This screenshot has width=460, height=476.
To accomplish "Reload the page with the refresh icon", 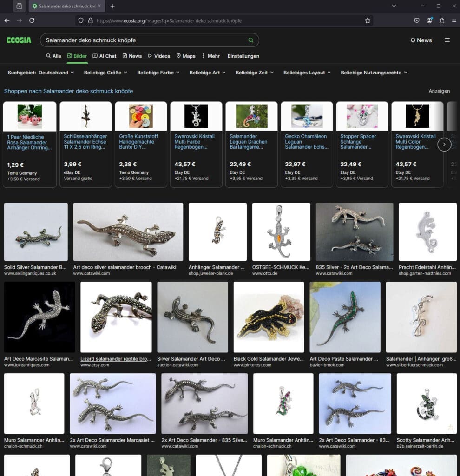I will pyautogui.click(x=32, y=20).
